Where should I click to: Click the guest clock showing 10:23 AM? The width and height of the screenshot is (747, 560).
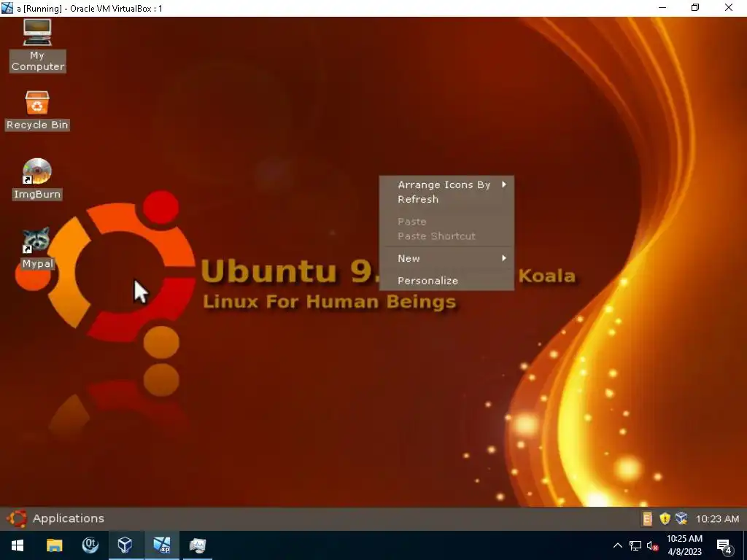pos(718,519)
